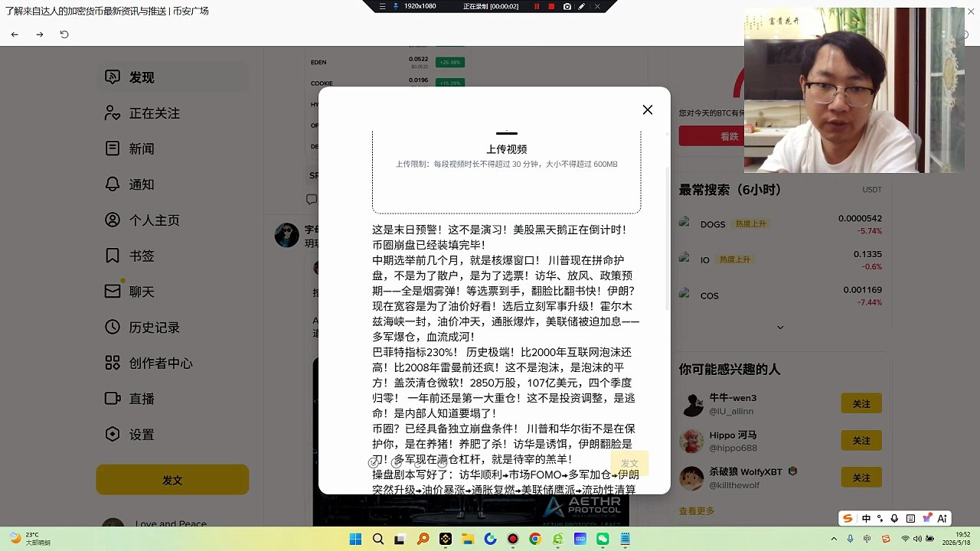Close the post composer dialog
Image resolution: width=980 pixels, height=551 pixels.
pyautogui.click(x=648, y=109)
